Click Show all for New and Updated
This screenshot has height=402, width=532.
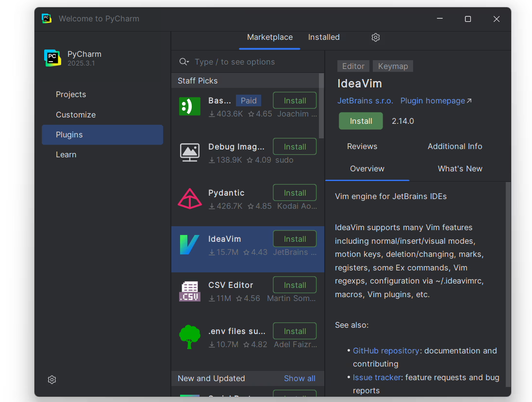299,378
